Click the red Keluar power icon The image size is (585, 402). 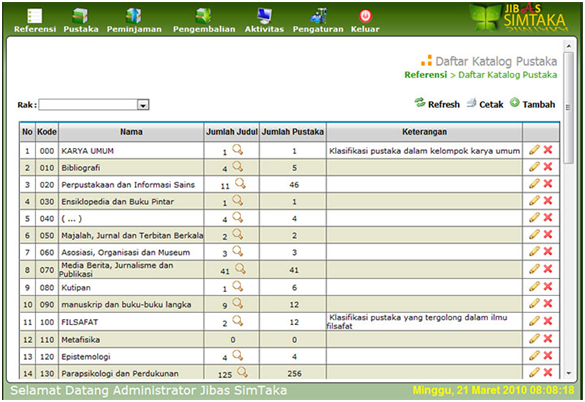[365, 16]
